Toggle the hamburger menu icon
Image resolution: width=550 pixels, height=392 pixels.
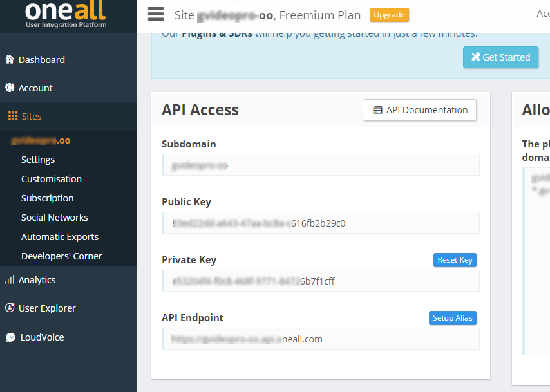coord(156,14)
